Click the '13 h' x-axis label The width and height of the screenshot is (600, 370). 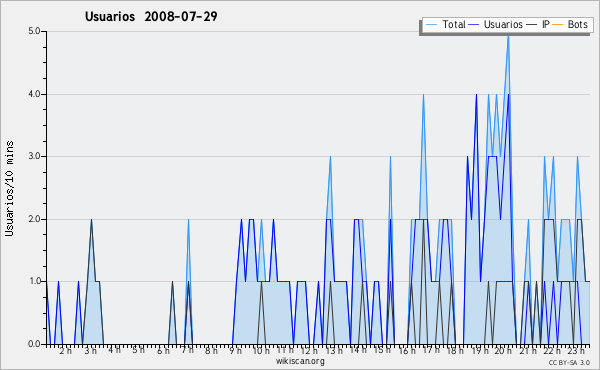point(334,351)
